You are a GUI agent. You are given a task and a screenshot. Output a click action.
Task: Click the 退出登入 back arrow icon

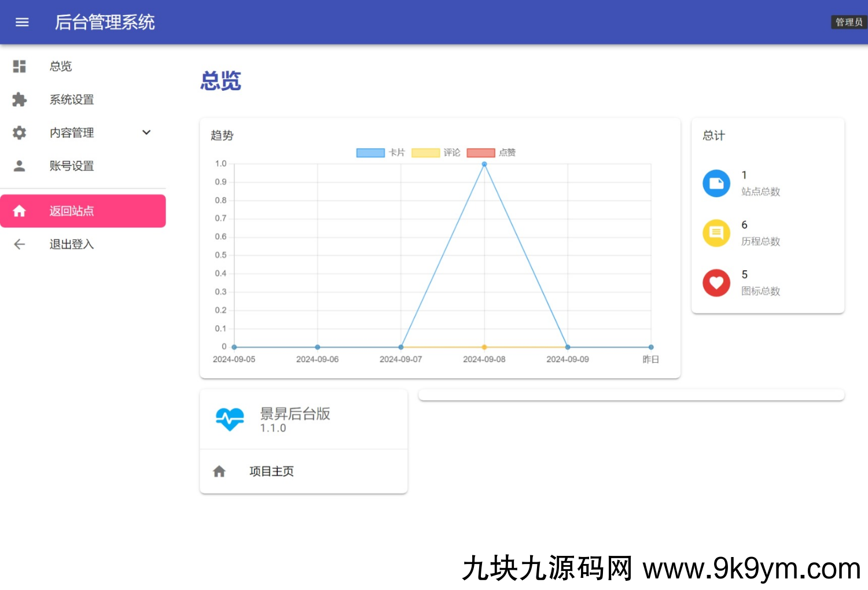click(19, 244)
